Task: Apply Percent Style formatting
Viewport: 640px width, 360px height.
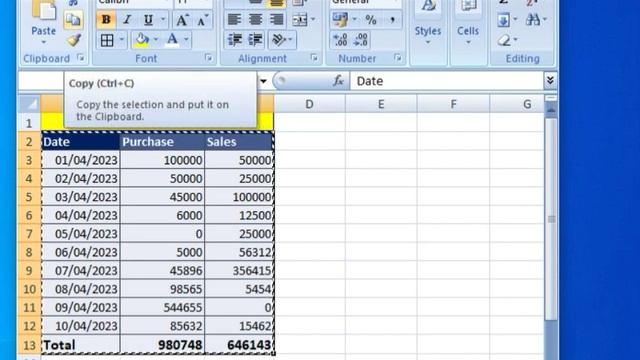Action: [x=371, y=20]
